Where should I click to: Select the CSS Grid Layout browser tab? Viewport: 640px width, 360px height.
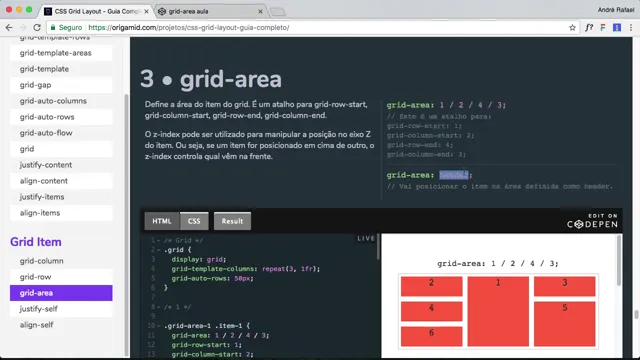97,11
